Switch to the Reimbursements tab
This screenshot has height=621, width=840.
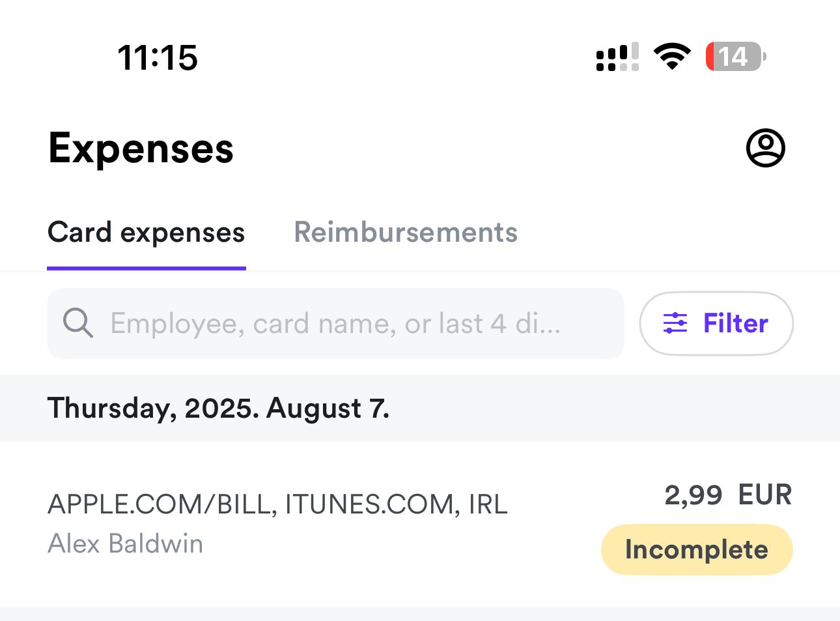[x=405, y=232]
